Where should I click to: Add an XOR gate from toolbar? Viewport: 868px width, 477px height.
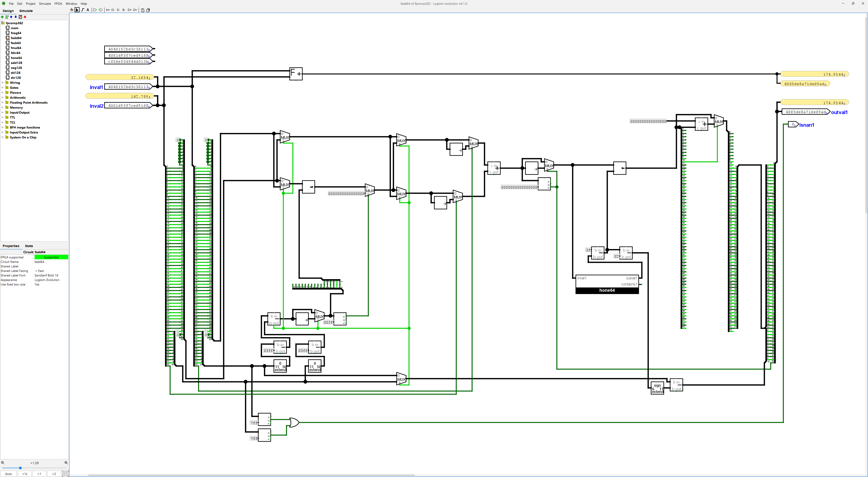click(124, 10)
